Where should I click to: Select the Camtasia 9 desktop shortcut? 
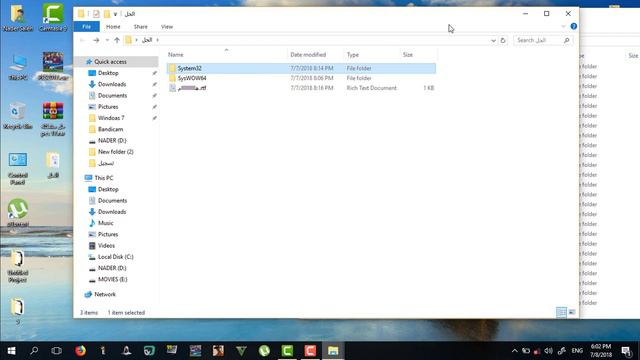pyautogui.click(x=53, y=18)
